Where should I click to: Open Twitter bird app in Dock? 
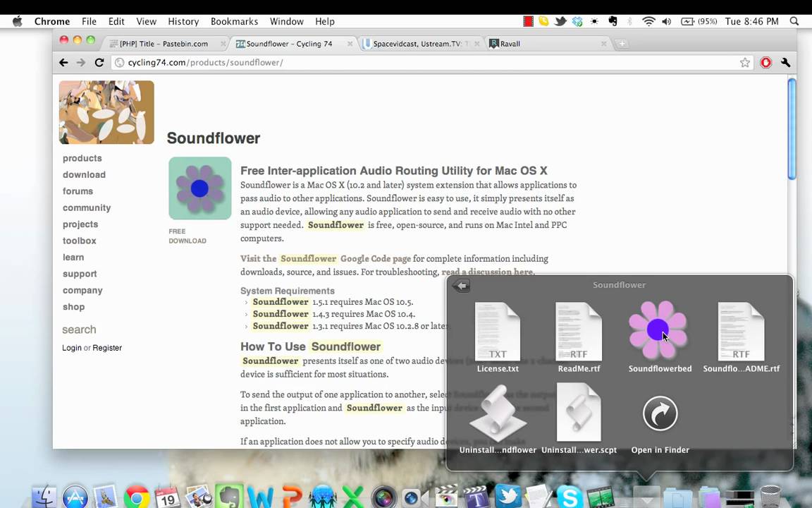508,495
